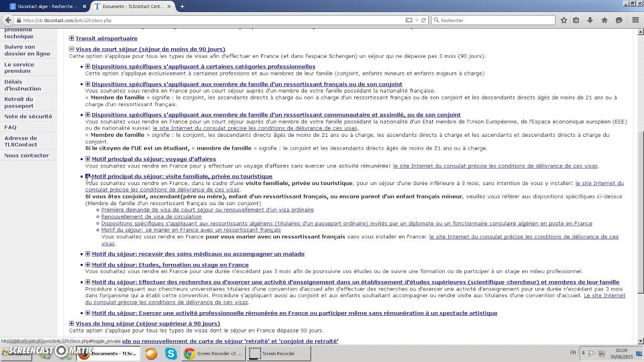
Task: Open the Firefox hamburger menu
Action: (634, 21)
